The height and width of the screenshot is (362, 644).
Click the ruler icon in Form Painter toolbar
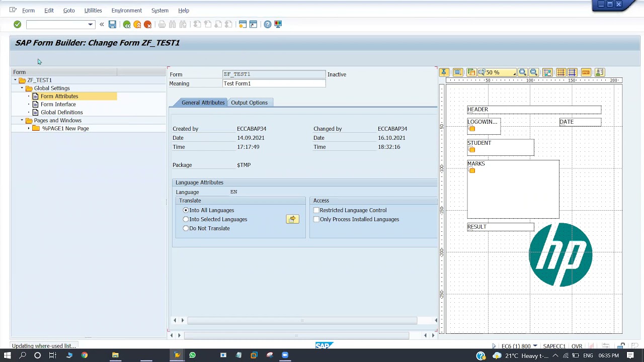click(586, 72)
